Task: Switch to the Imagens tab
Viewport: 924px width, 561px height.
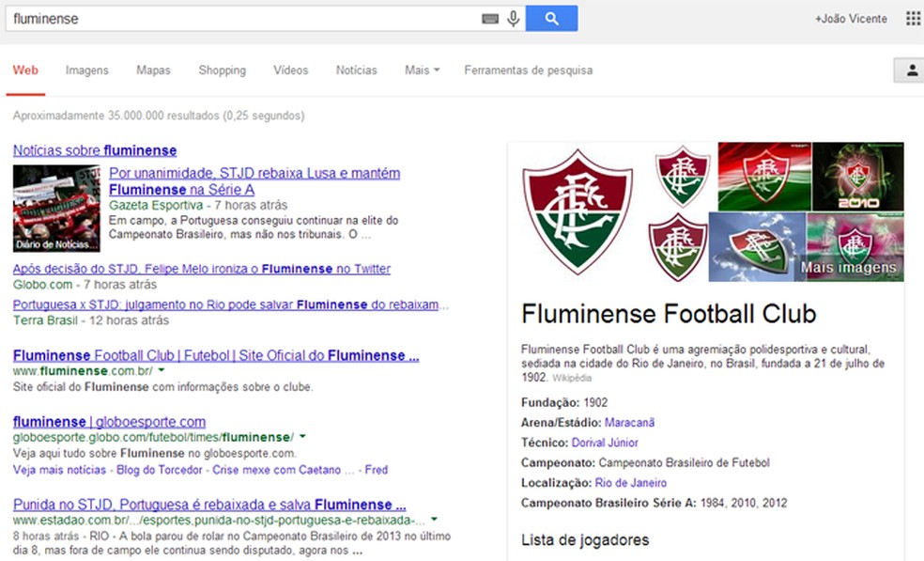Action: [x=86, y=70]
